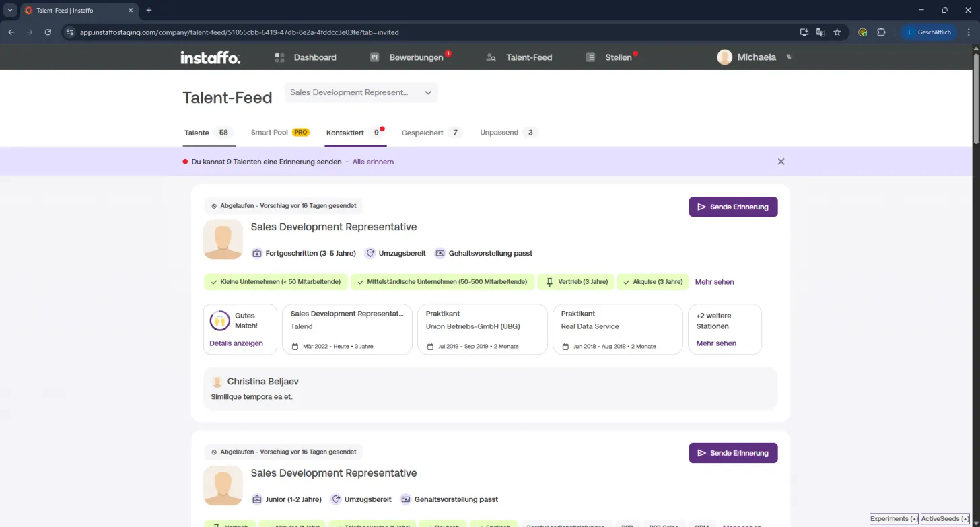This screenshot has width=980, height=527.
Task: Click the Alle erinnern link
Action: coord(373,162)
